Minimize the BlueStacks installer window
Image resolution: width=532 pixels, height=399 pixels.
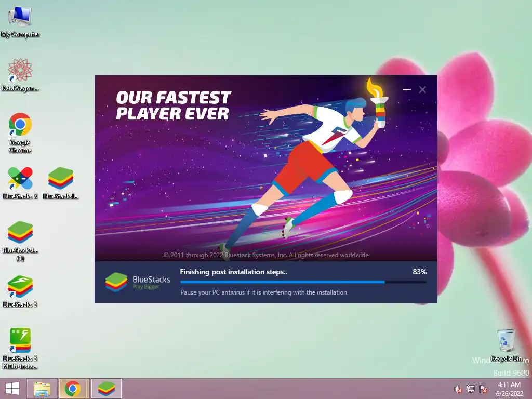407,89
